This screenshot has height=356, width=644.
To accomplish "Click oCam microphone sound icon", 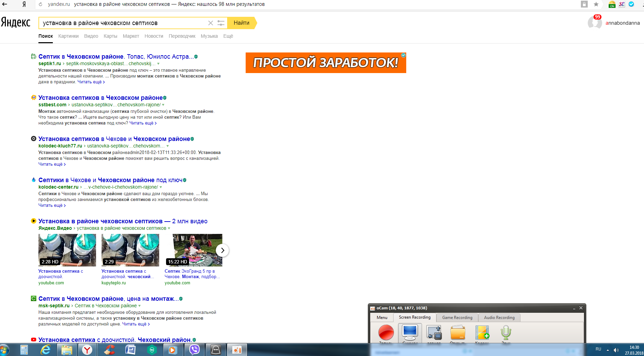I will [506, 333].
